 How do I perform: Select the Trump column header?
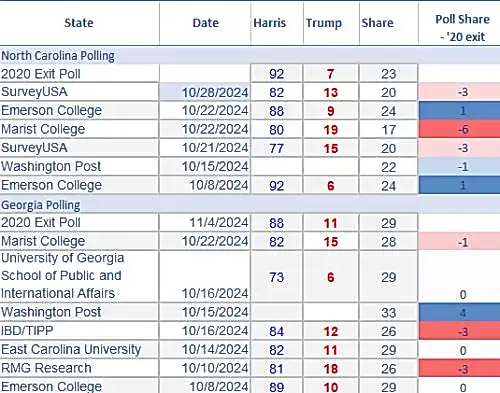coord(324,23)
